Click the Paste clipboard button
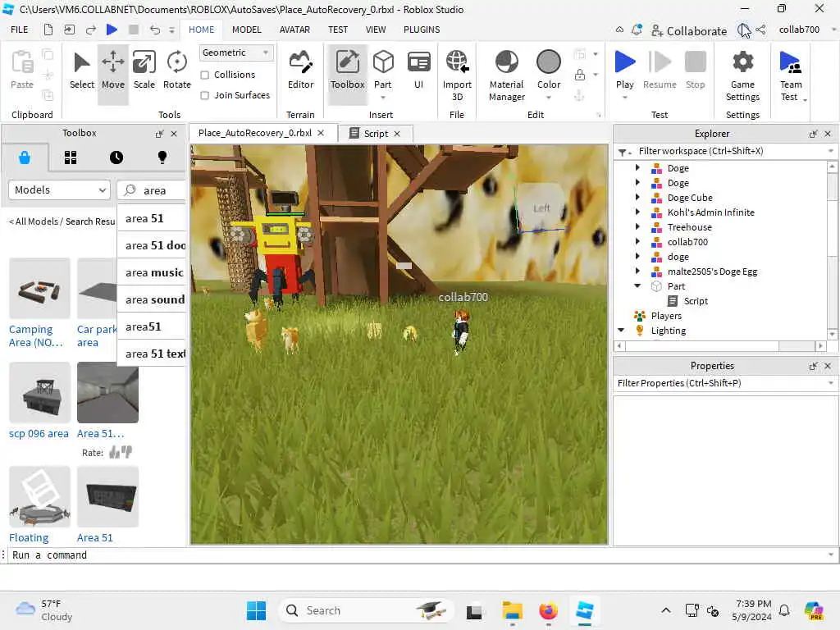This screenshot has height=630, width=840. 22,71
